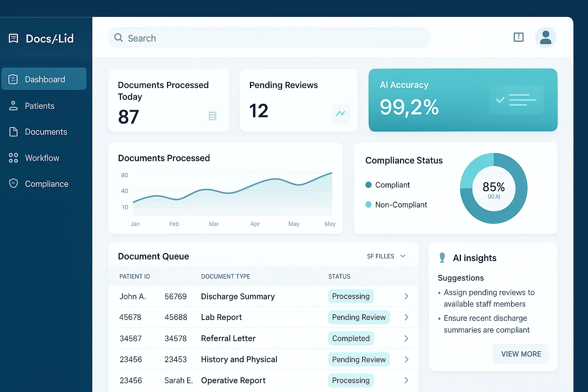This screenshot has width=588, height=392.
Task: Navigate to Patients in the sidebar menu
Action: coord(39,106)
